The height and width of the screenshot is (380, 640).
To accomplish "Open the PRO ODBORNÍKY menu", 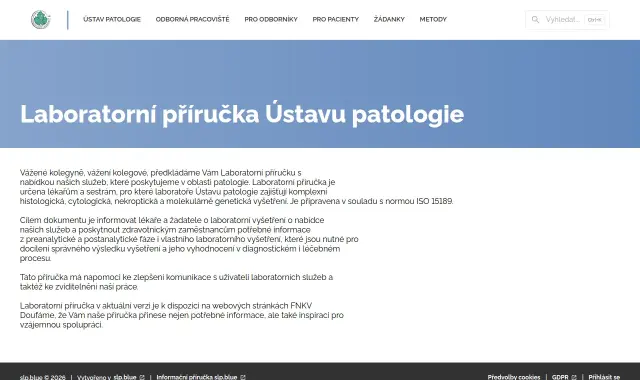I will click(271, 19).
